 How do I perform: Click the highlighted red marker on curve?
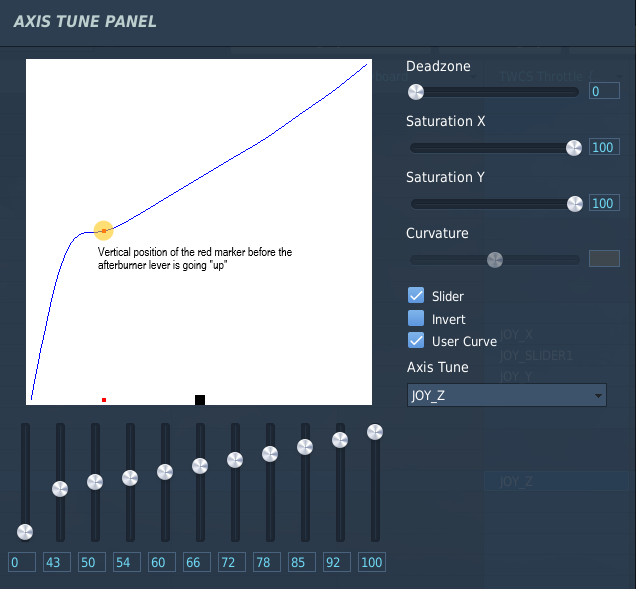104,231
